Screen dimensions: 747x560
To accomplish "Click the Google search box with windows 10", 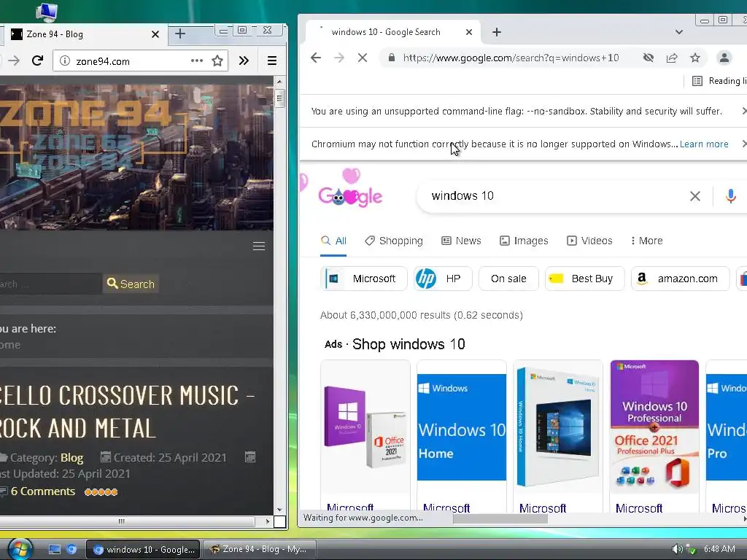I will (x=557, y=195).
